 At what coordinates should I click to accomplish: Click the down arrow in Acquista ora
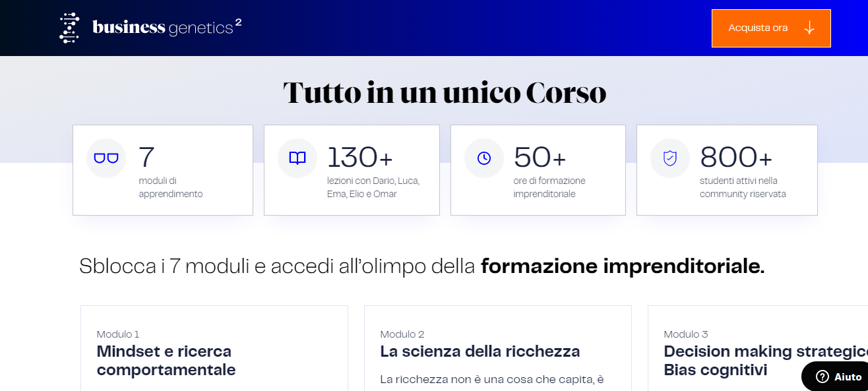(x=809, y=28)
